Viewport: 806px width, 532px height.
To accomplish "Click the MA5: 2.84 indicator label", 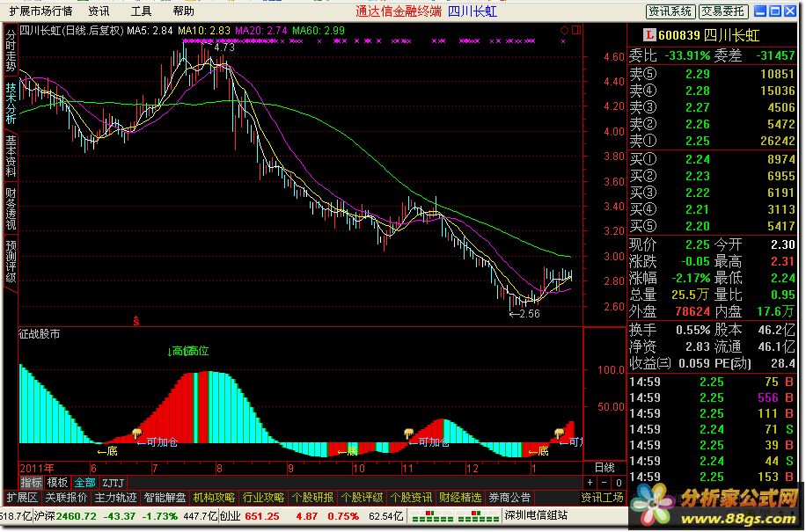I will coord(150,31).
